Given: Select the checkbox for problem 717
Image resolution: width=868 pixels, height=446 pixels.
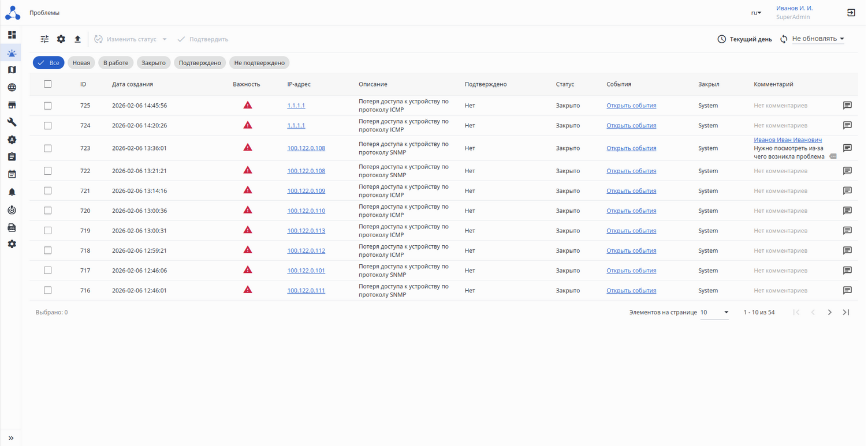Looking at the screenshot, I should tap(48, 270).
